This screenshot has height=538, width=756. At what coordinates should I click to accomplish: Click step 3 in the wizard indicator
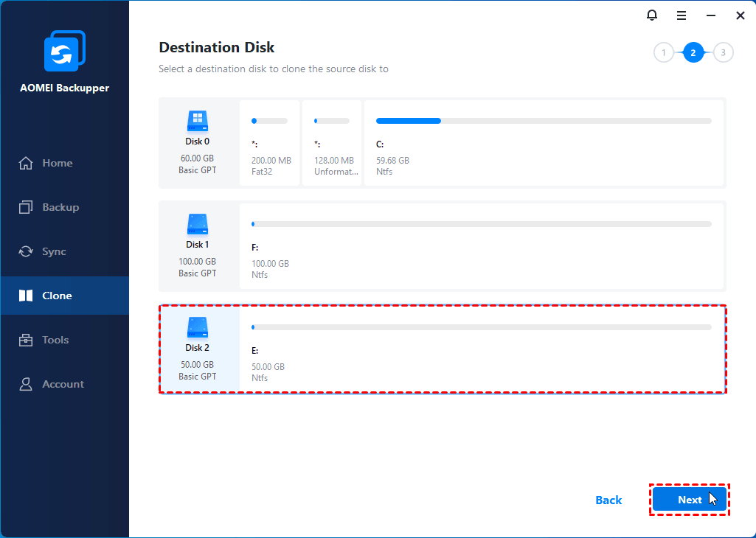point(724,52)
